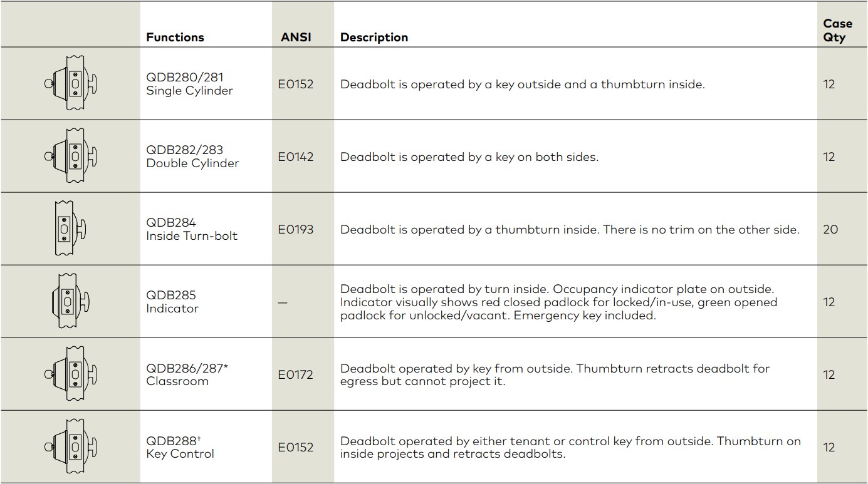
Task: Click the ANSI column header
Action: coord(296,37)
